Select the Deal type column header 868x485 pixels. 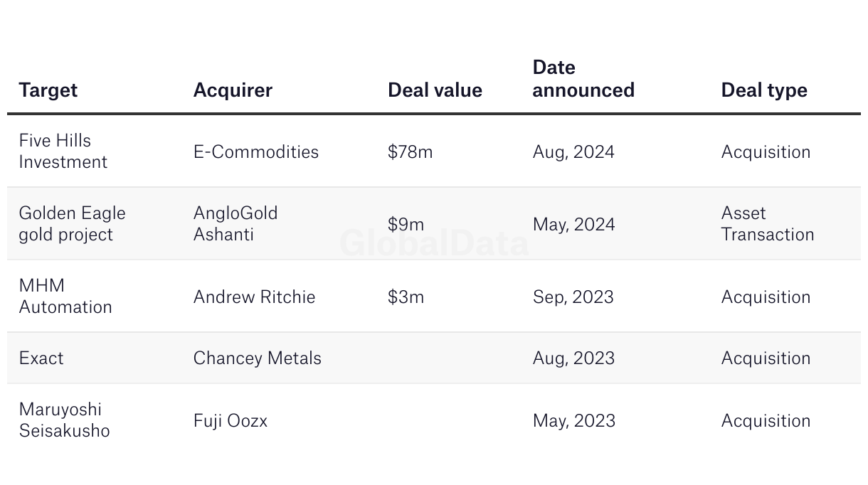[764, 90]
